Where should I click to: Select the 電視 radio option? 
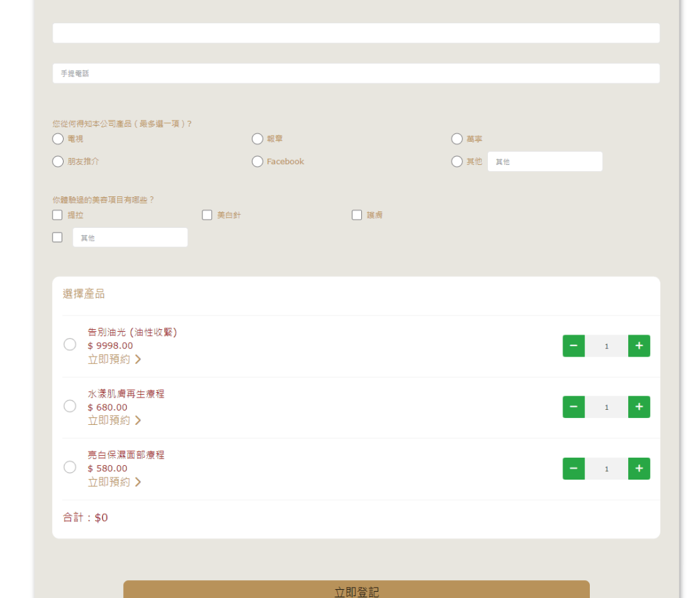point(58,139)
